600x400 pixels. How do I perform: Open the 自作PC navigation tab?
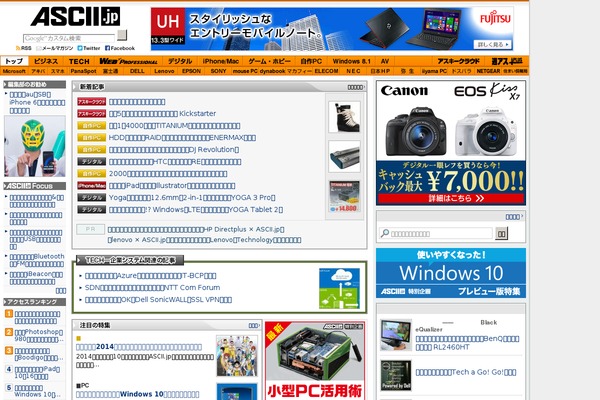point(311,61)
